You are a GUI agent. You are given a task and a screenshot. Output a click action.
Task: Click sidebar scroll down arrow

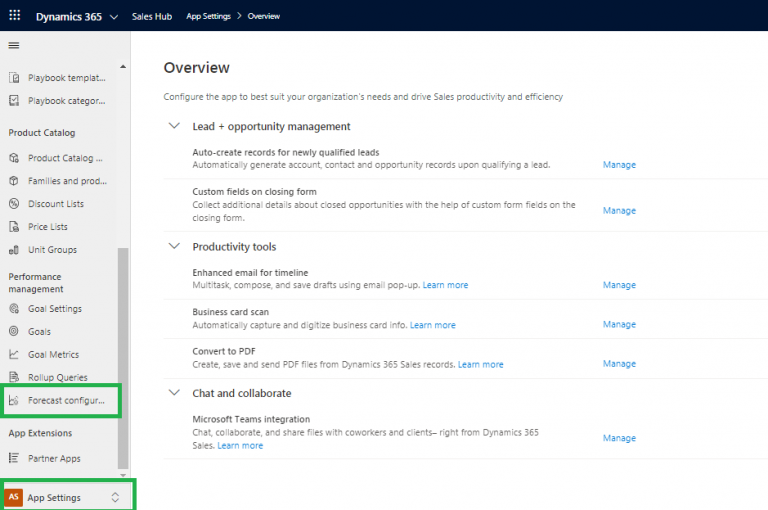click(x=123, y=475)
